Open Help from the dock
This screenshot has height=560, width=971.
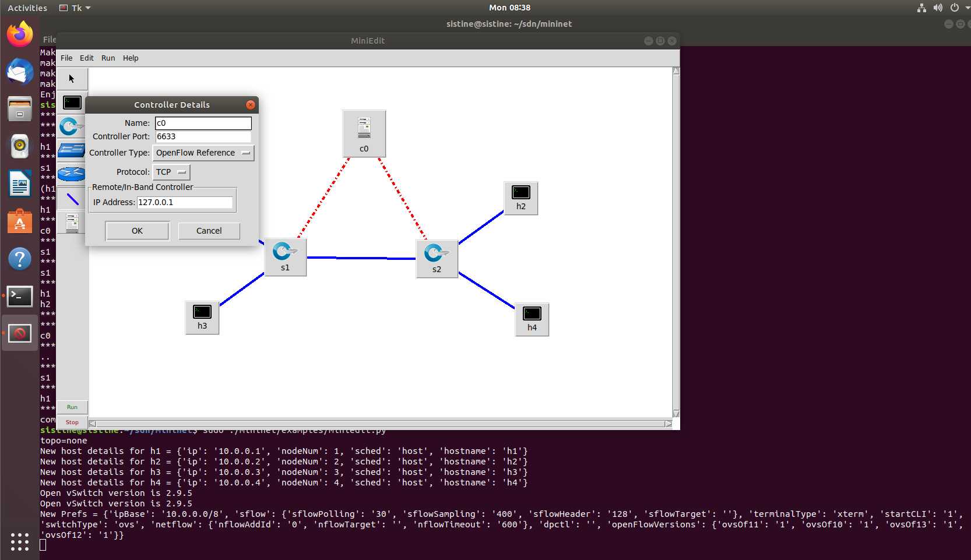point(20,259)
